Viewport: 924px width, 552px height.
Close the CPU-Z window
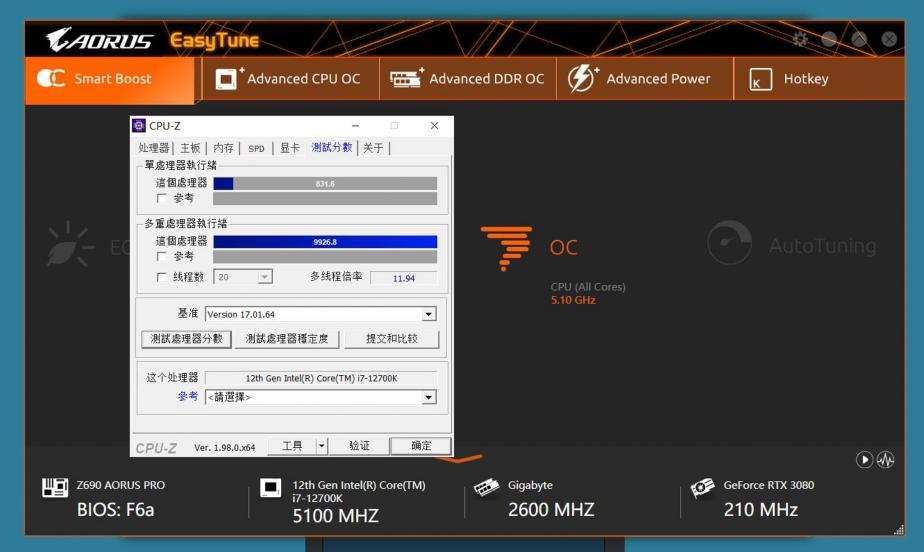click(x=434, y=125)
